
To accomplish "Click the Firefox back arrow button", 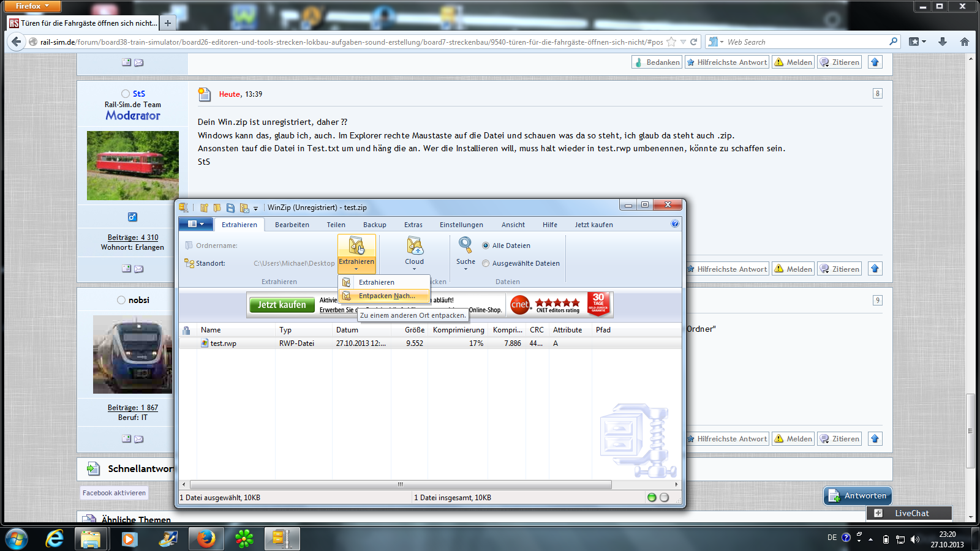I will pyautogui.click(x=16, y=42).
